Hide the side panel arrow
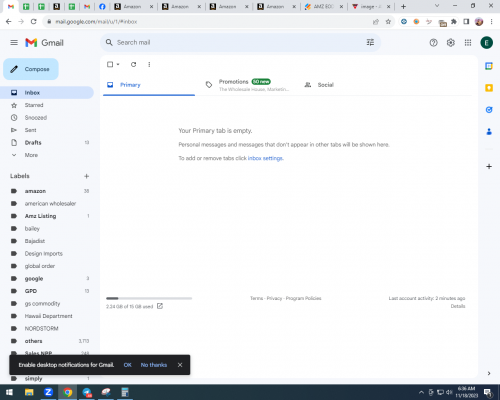Image resolution: width=500 pixels, height=400 pixels. coord(489,373)
